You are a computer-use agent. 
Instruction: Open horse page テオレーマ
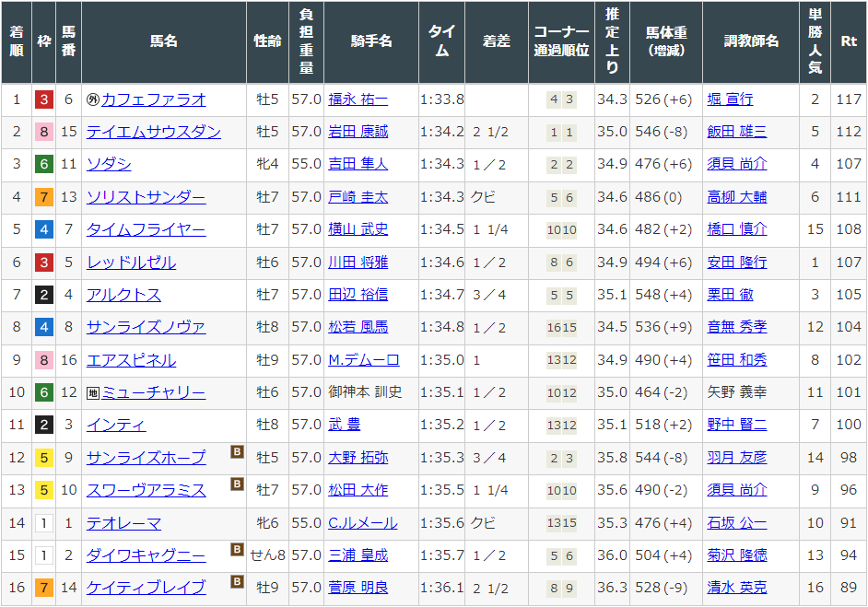(123, 523)
